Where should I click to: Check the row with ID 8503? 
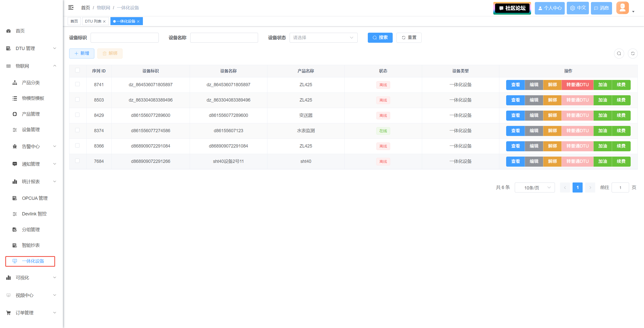(77, 100)
